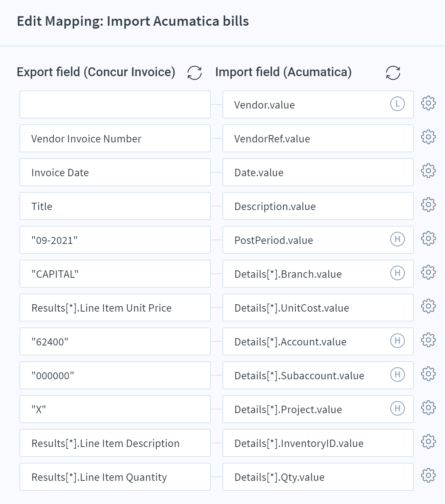Open gear settings for Vendor.value row
445x504 pixels.
click(x=428, y=103)
